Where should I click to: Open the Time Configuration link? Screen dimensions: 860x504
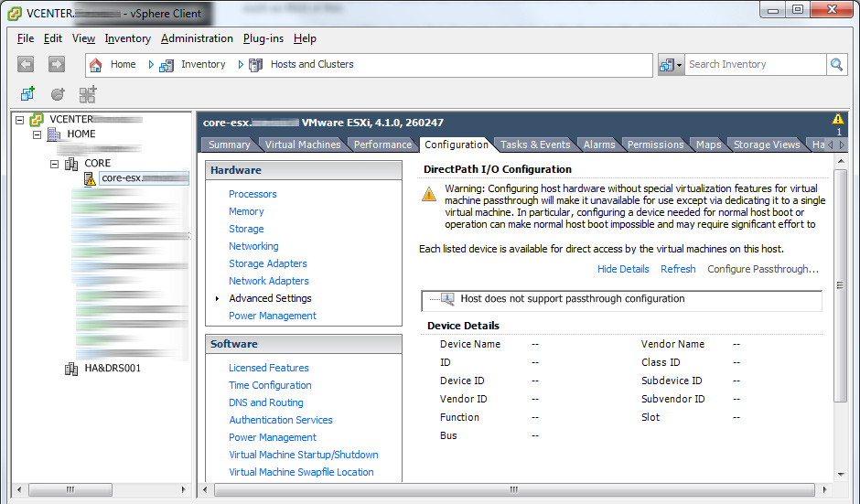pos(270,385)
